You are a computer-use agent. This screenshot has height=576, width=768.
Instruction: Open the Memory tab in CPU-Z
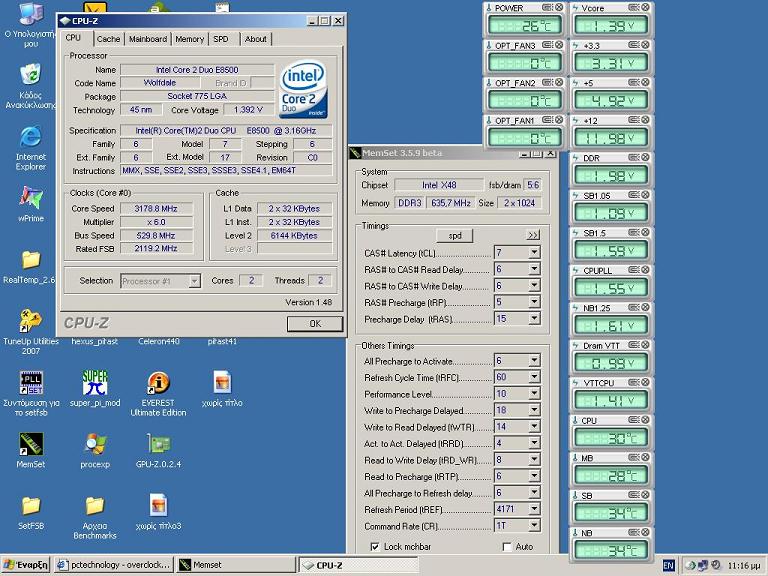pos(190,39)
